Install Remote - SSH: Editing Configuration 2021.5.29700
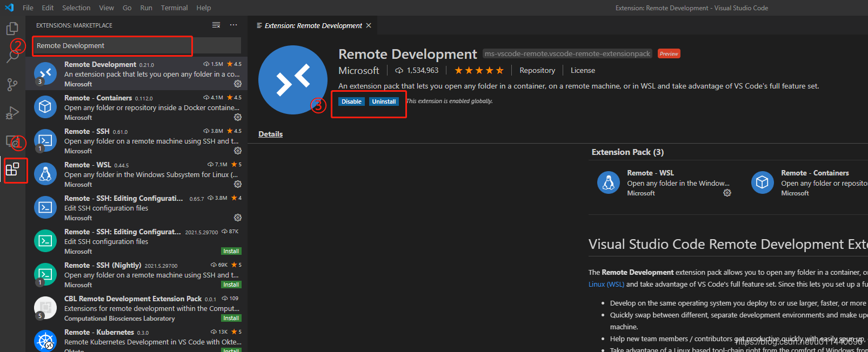This screenshot has height=352, width=868. (231, 251)
